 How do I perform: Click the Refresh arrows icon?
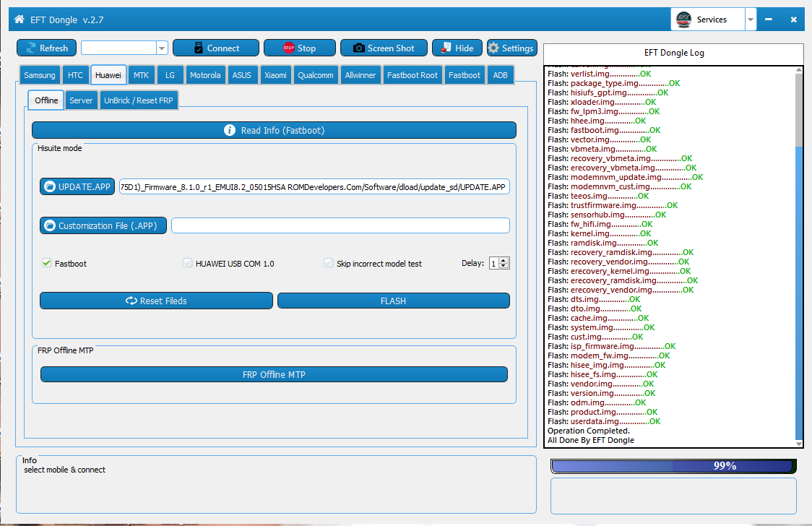click(x=30, y=48)
